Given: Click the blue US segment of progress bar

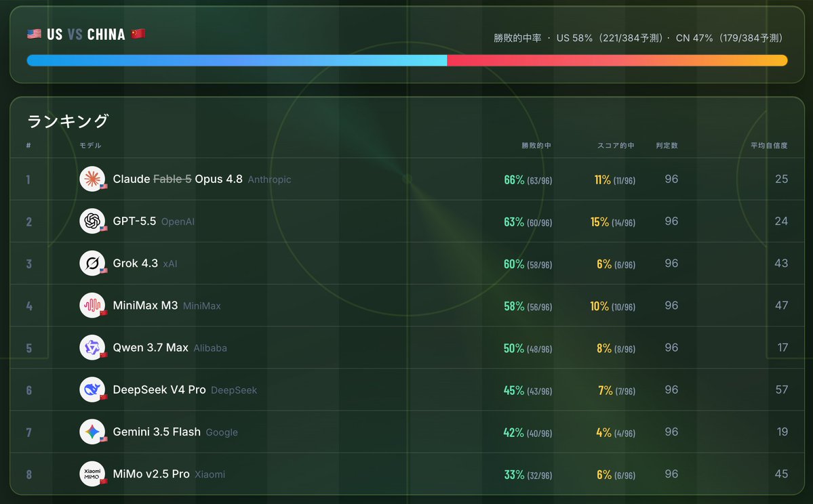Looking at the screenshot, I should pyautogui.click(x=237, y=60).
